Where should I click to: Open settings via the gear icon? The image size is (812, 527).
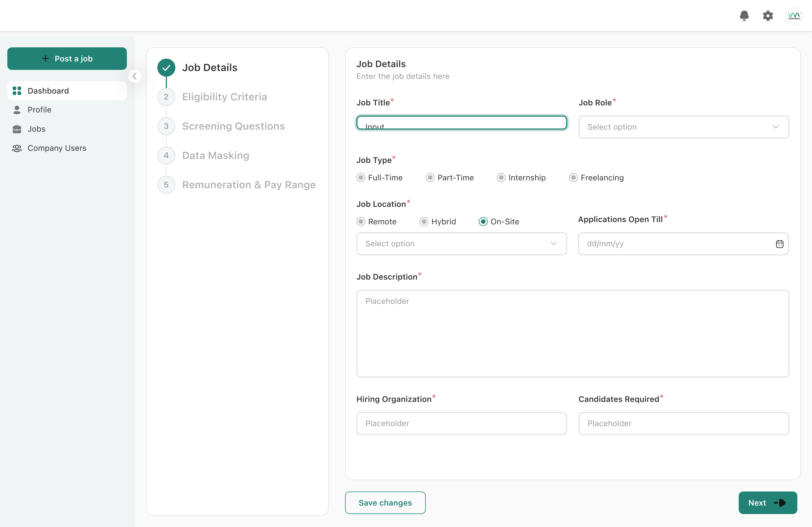[768, 16]
